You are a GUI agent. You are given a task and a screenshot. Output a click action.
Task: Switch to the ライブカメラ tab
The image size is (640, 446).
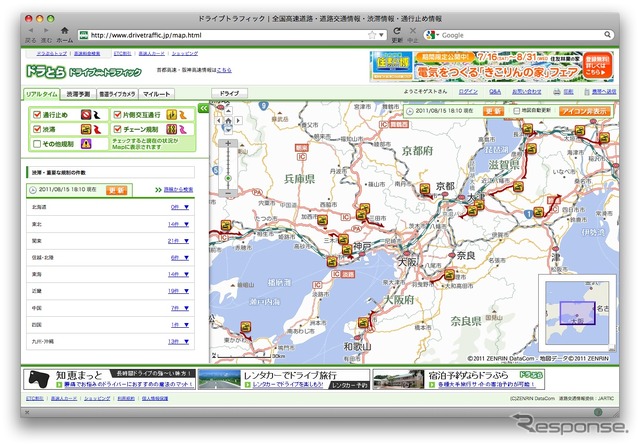(117, 94)
